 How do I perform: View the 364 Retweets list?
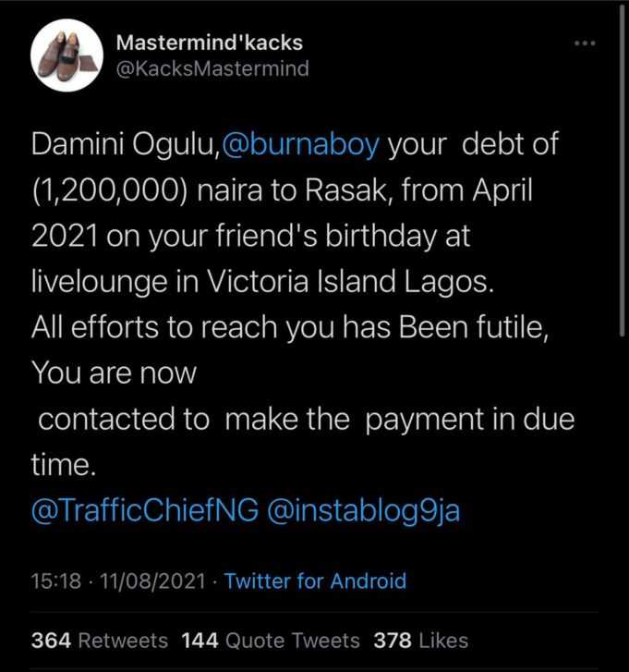100,640
